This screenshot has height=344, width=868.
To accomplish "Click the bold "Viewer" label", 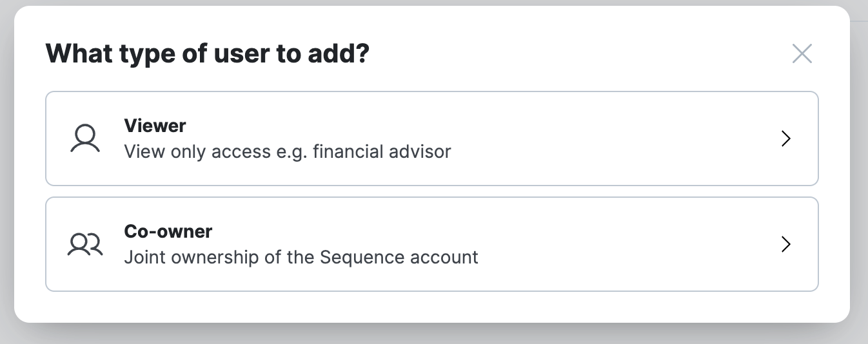I will (x=155, y=126).
